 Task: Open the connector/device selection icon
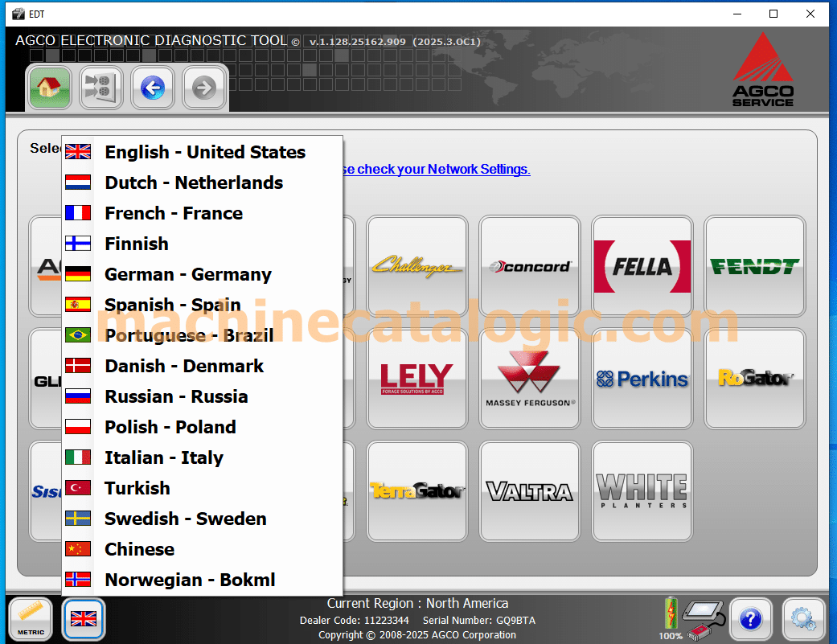101,88
